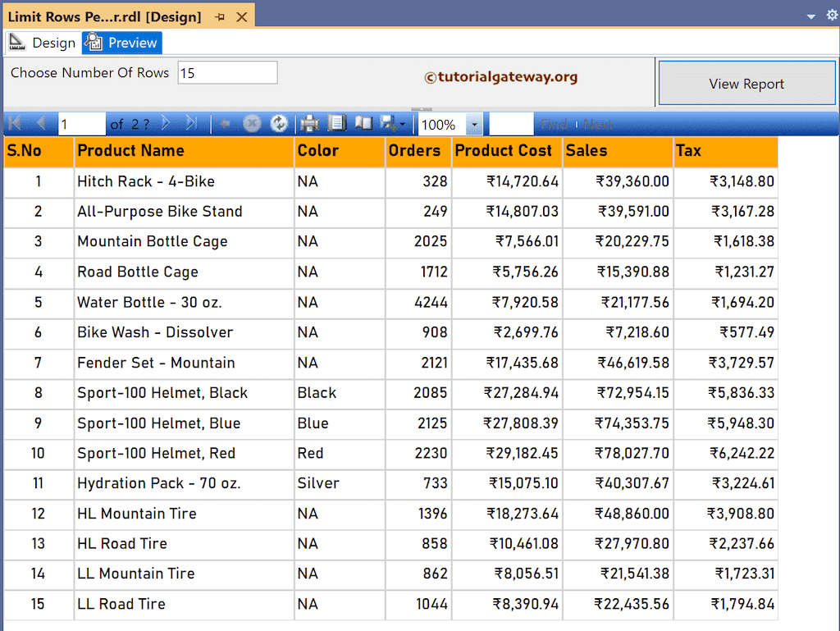Refresh the report data

(278, 123)
